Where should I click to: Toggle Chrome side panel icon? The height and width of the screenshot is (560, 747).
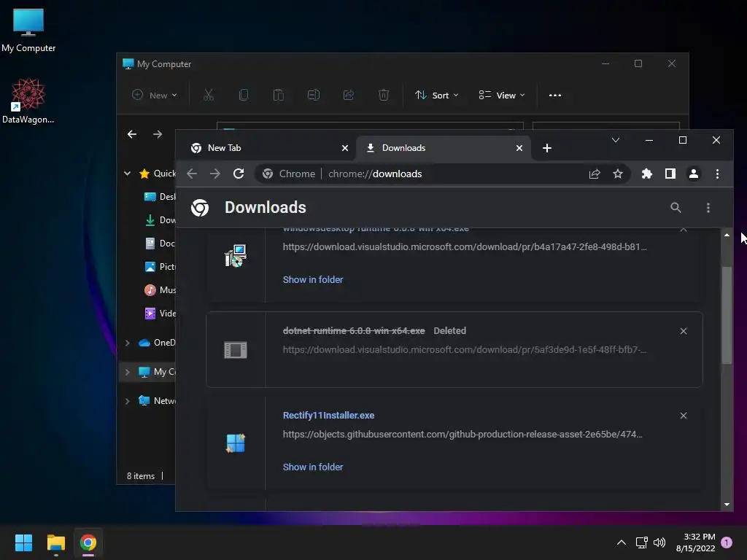[x=670, y=174]
